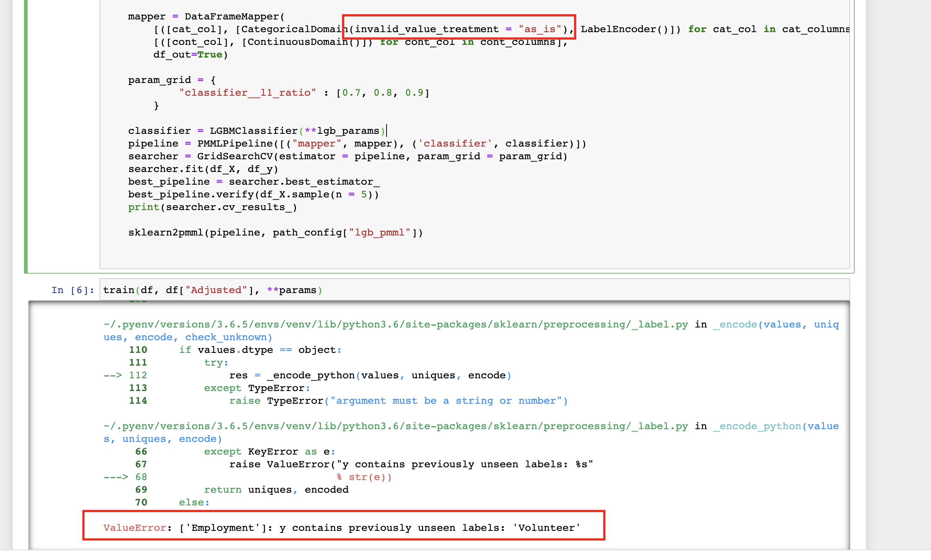Click the ValueError unseen labels message
Viewport: 931px width, 560px height.
[x=342, y=527]
